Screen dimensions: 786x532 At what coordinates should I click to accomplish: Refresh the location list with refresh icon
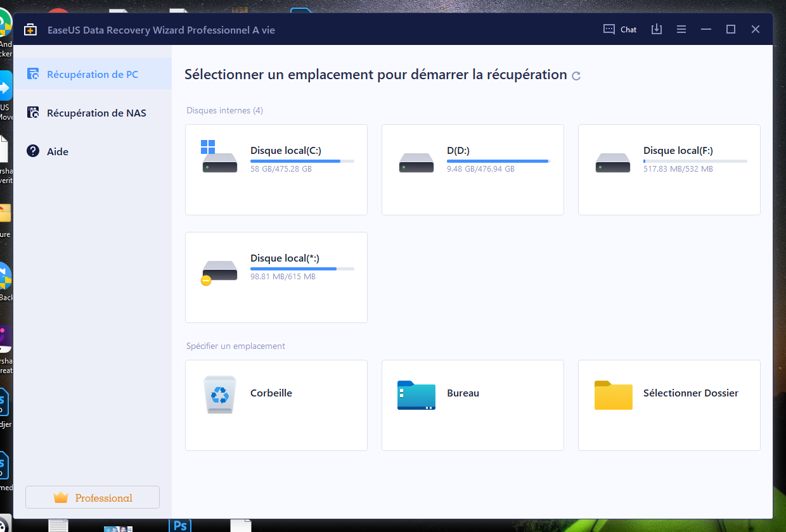576,76
